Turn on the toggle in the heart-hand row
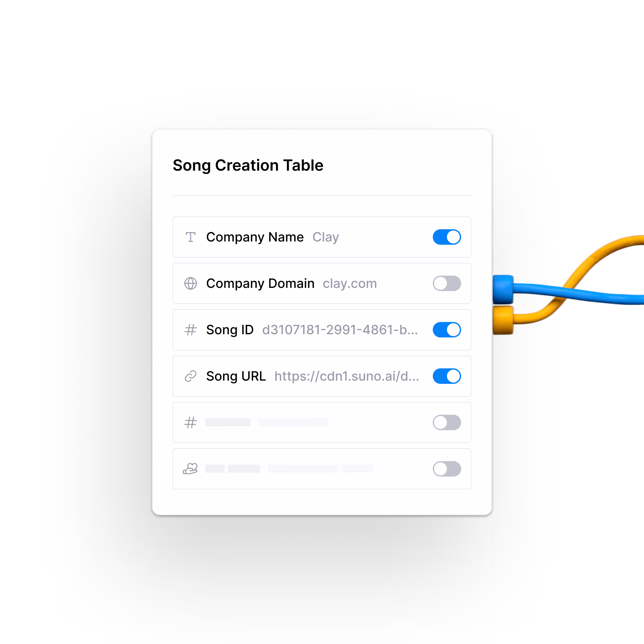Image resolution: width=644 pixels, height=644 pixels. point(447,469)
